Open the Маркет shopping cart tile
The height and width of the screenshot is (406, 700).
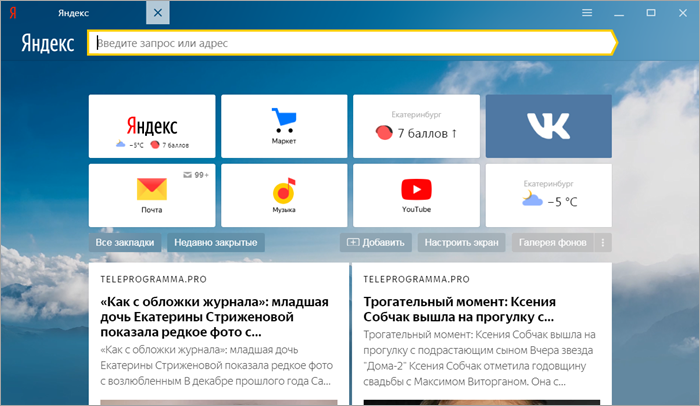tap(284, 126)
